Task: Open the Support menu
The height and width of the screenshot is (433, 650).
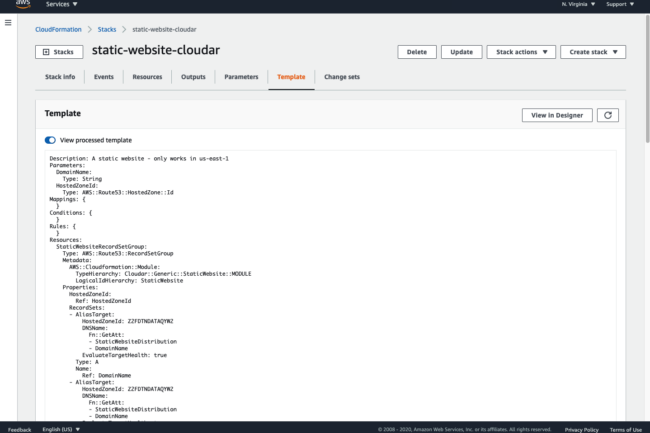Action: (620, 4)
